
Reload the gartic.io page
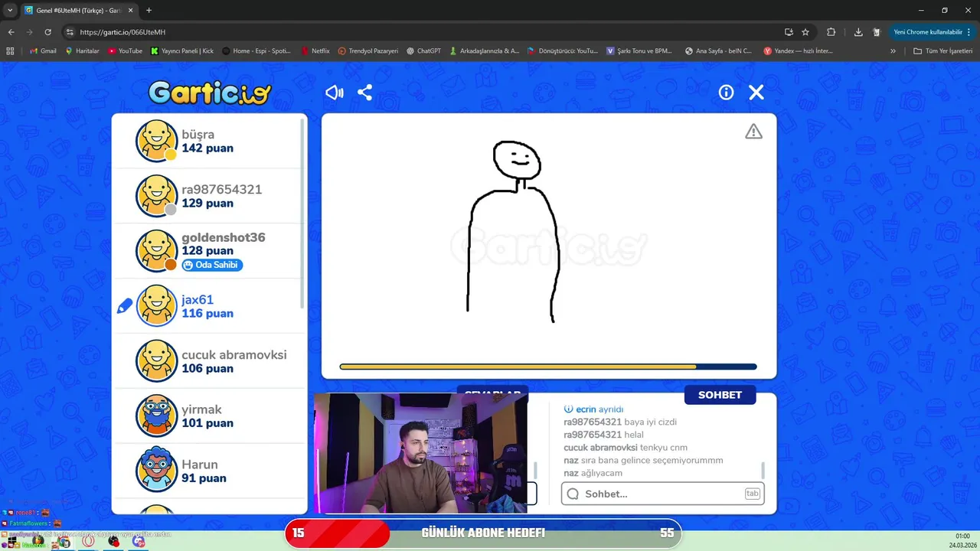(47, 32)
